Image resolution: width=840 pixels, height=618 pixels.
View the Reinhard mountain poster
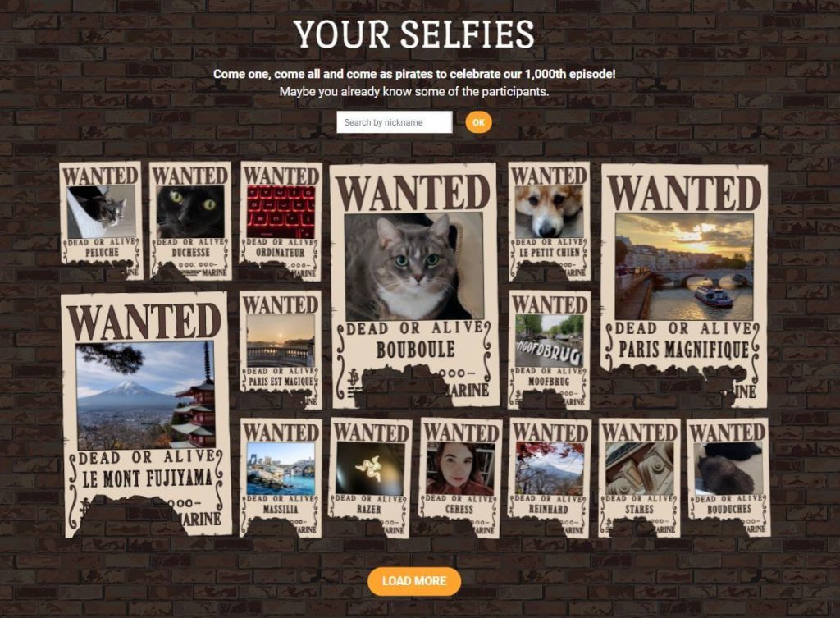tap(549, 478)
